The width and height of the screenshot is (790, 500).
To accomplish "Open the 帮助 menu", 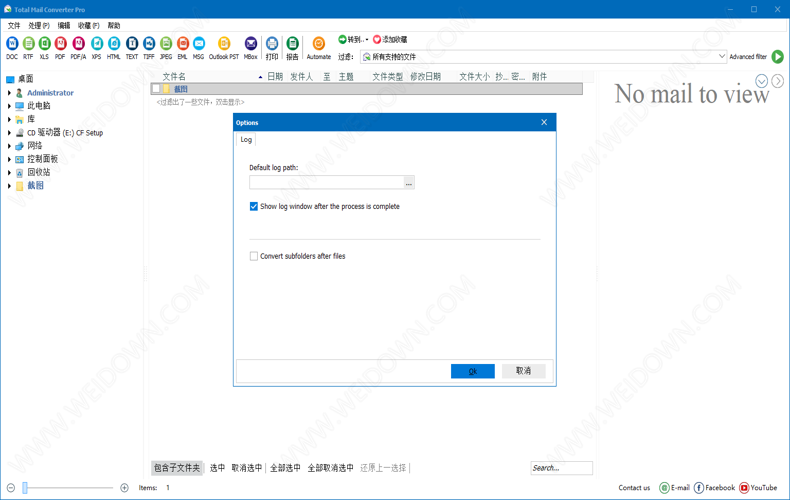I will click(x=114, y=25).
